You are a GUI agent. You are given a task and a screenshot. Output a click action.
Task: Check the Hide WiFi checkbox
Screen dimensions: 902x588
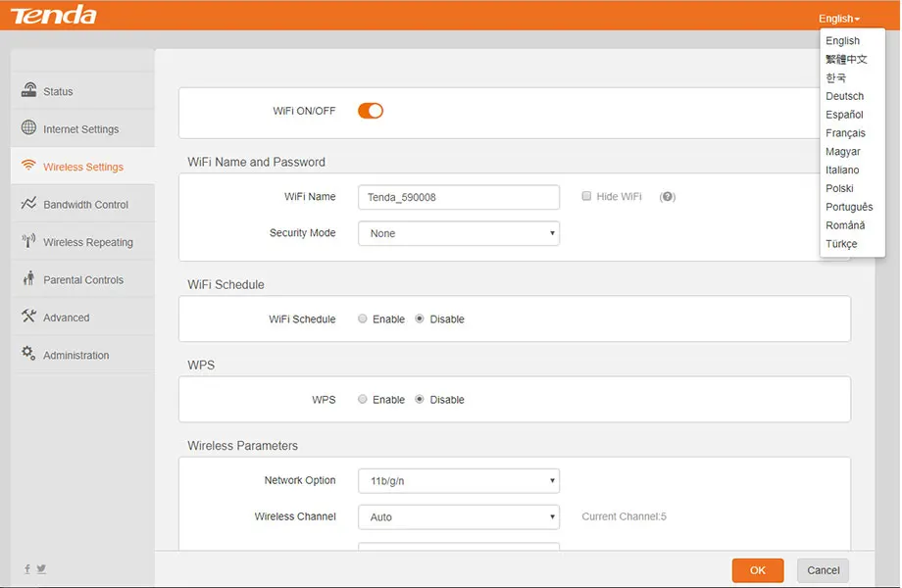point(586,196)
